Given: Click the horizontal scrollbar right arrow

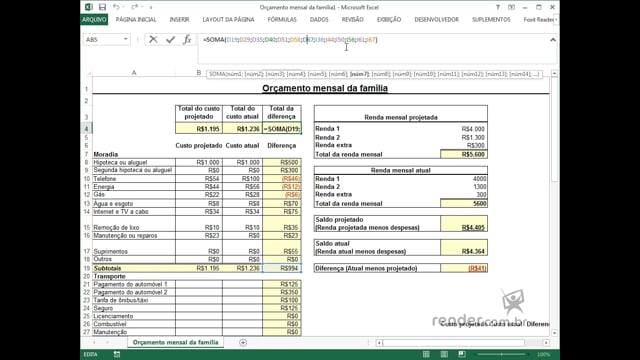Looking at the screenshot, I should point(546,342).
